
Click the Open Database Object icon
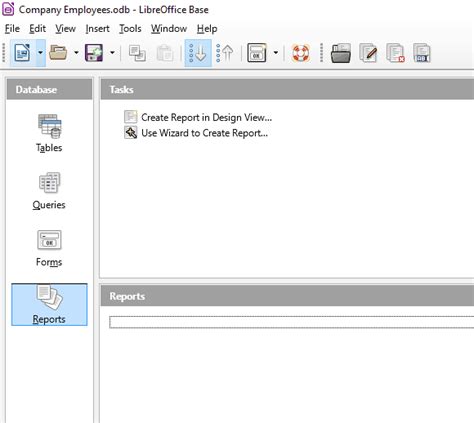pyautogui.click(x=341, y=53)
